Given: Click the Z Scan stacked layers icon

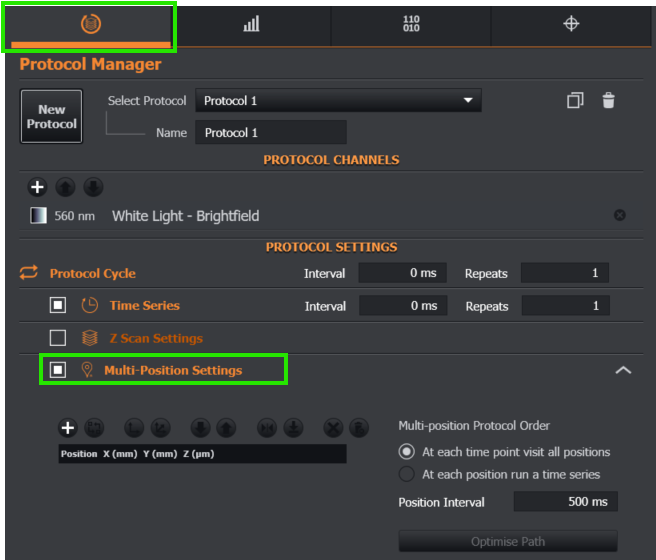Looking at the screenshot, I should pyautogui.click(x=90, y=338).
